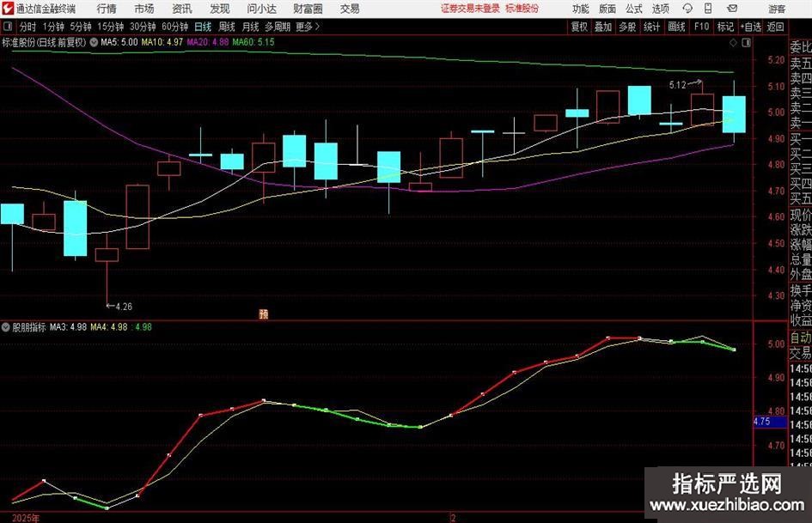Click the 叠加 overlay button
The height and width of the screenshot is (523, 812).
click(603, 27)
